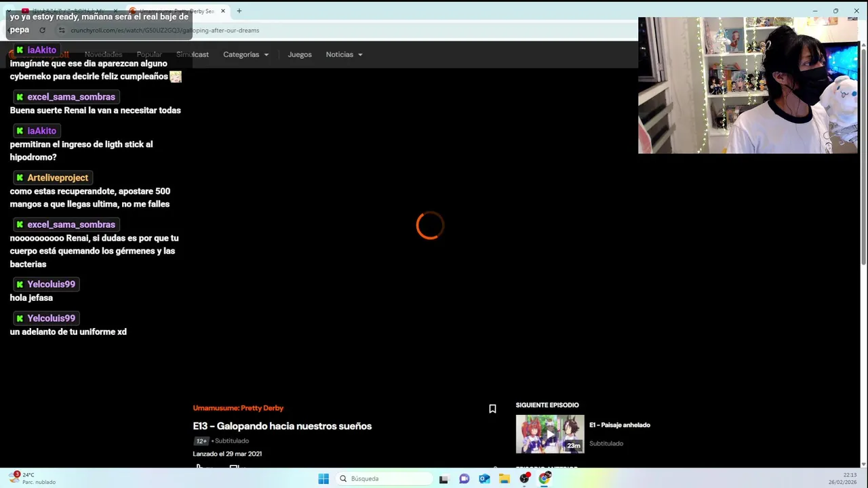Open OBS Studio from the taskbar
Screen dimensions: 868x488
[x=525, y=479]
